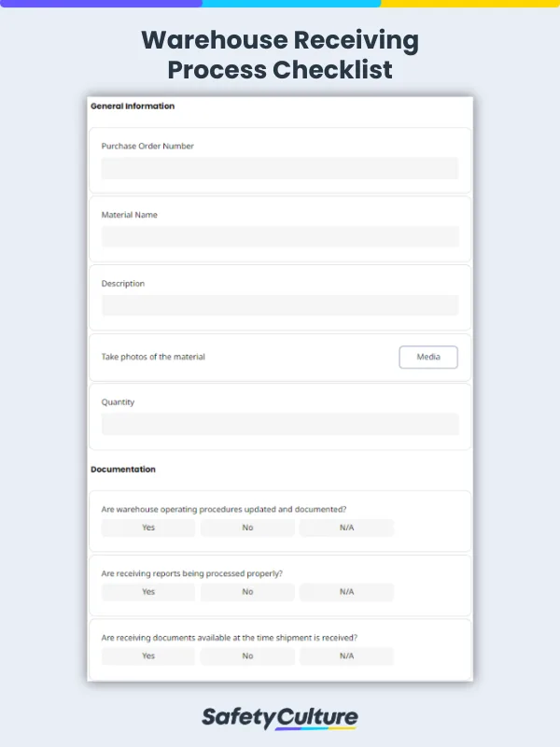The width and height of the screenshot is (560, 747).
Task: Click the Purchase Order Number input field
Action: pyautogui.click(x=279, y=168)
